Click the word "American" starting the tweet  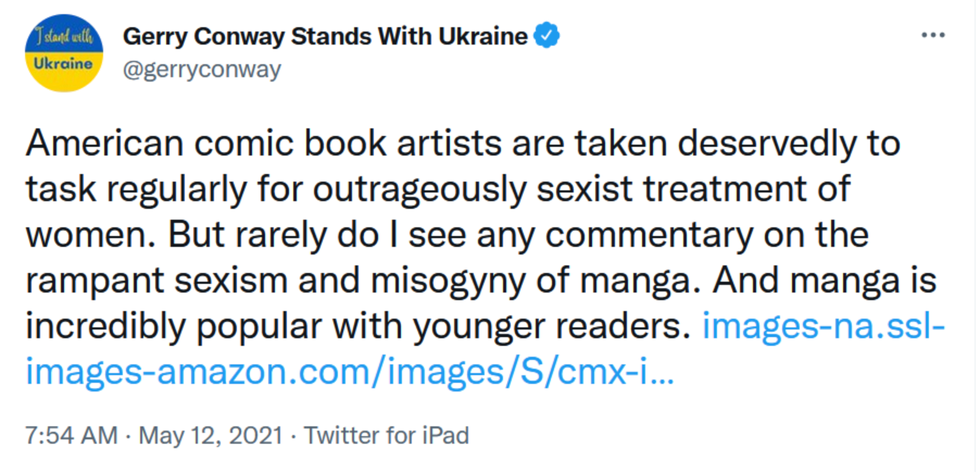point(105,144)
